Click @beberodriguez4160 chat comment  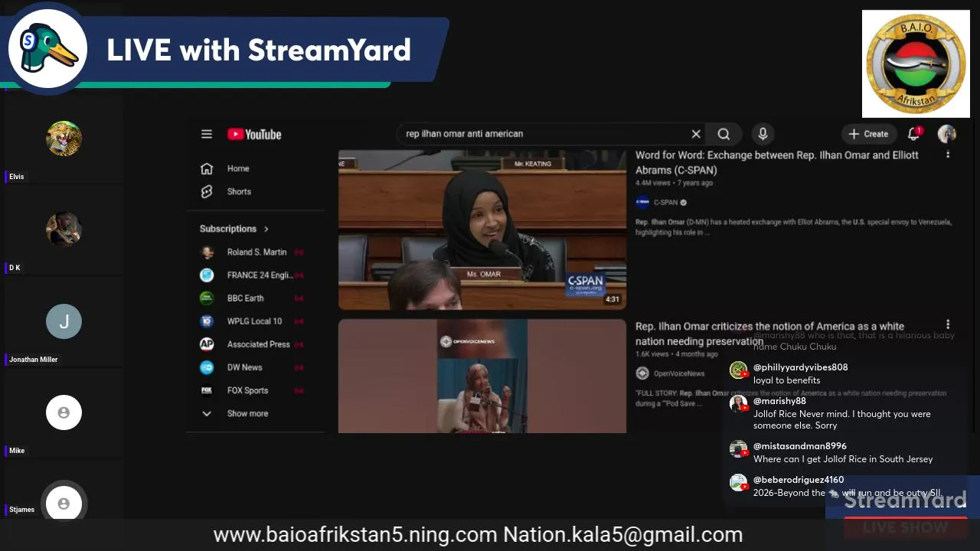(835, 486)
